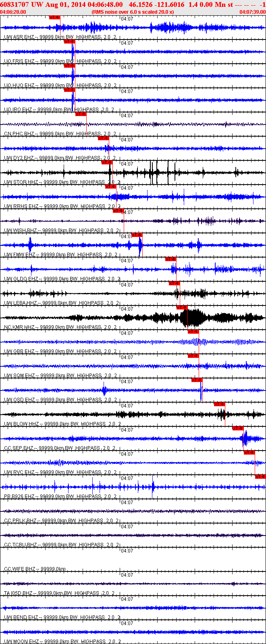The width and height of the screenshot is (266, 644).
Task: Click the red pick flag on UW.FMW trace
Action: click(137, 235)
